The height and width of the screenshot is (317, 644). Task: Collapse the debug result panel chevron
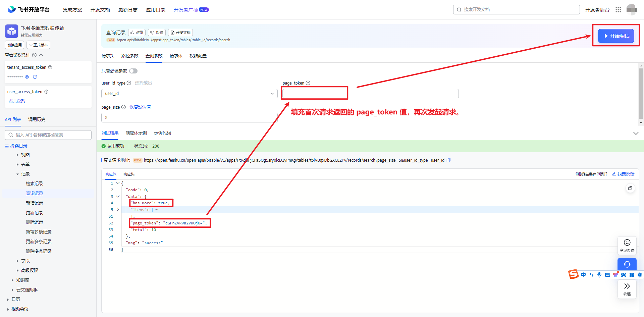[x=636, y=133]
